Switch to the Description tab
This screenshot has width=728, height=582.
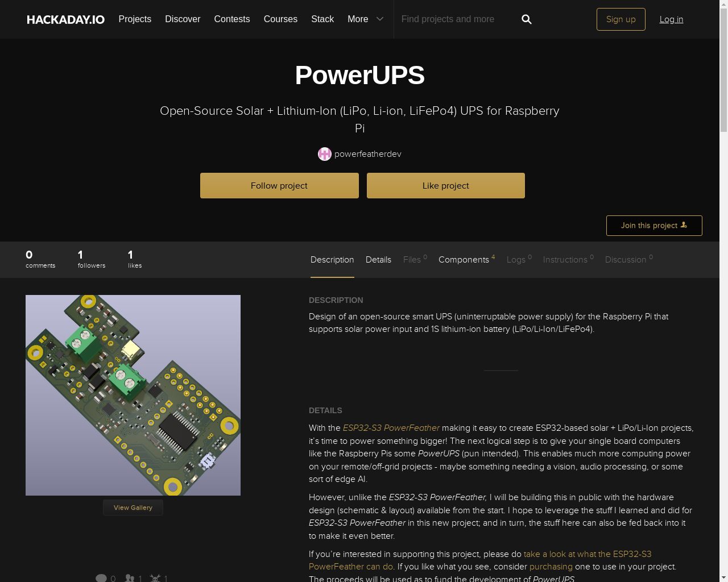[x=332, y=260]
